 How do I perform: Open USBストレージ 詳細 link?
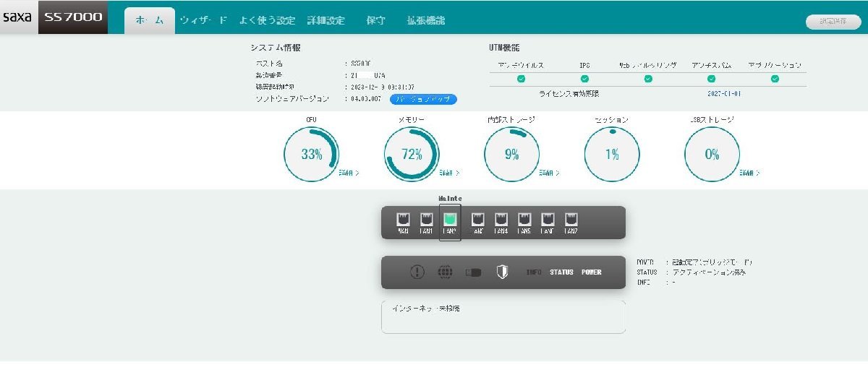(749, 173)
